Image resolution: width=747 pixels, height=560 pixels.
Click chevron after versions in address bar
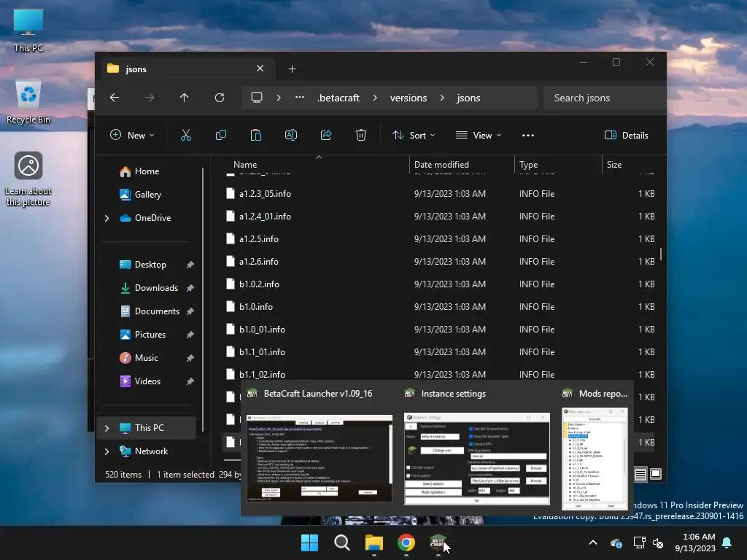point(442,98)
